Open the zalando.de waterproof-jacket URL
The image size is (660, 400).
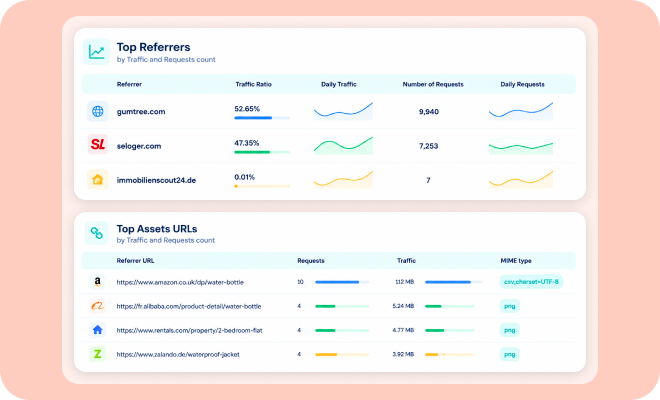pyautogui.click(x=178, y=355)
